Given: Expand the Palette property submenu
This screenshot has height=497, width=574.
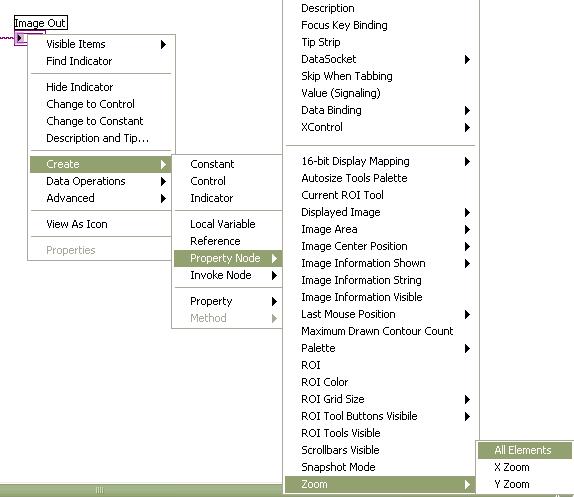Looking at the screenshot, I should 380,348.
